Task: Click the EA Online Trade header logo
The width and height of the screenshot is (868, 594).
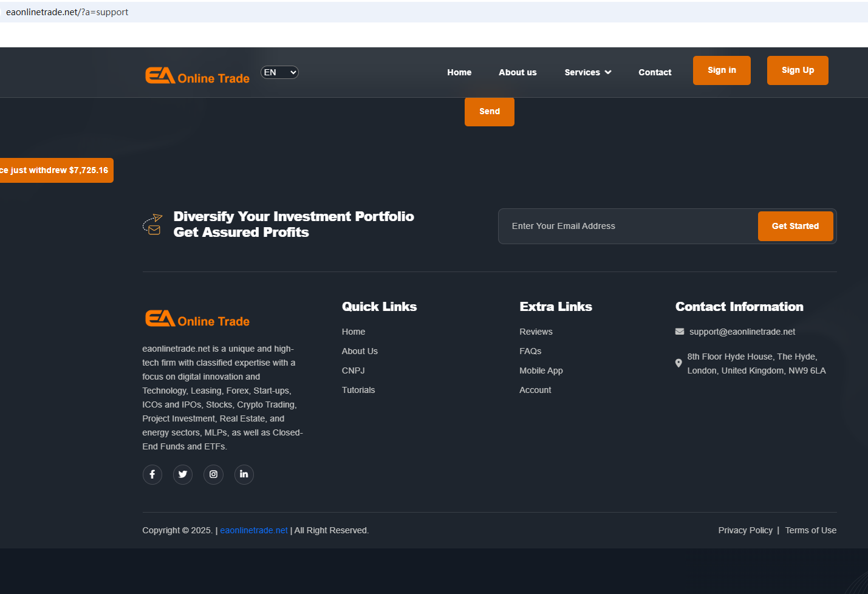Action: pos(197,75)
